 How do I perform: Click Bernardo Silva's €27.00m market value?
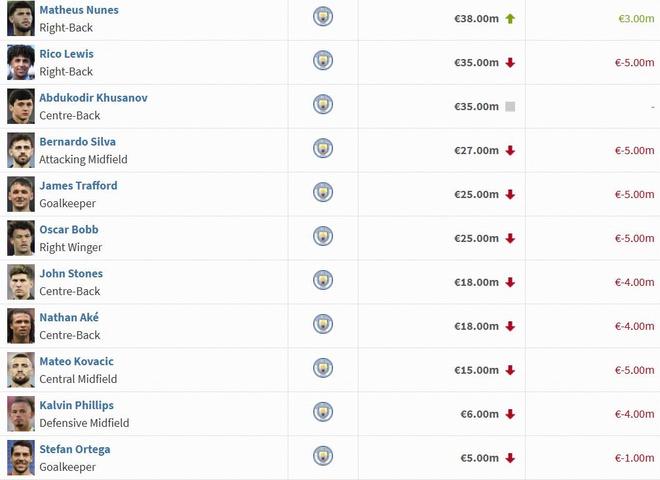(476, 150)
